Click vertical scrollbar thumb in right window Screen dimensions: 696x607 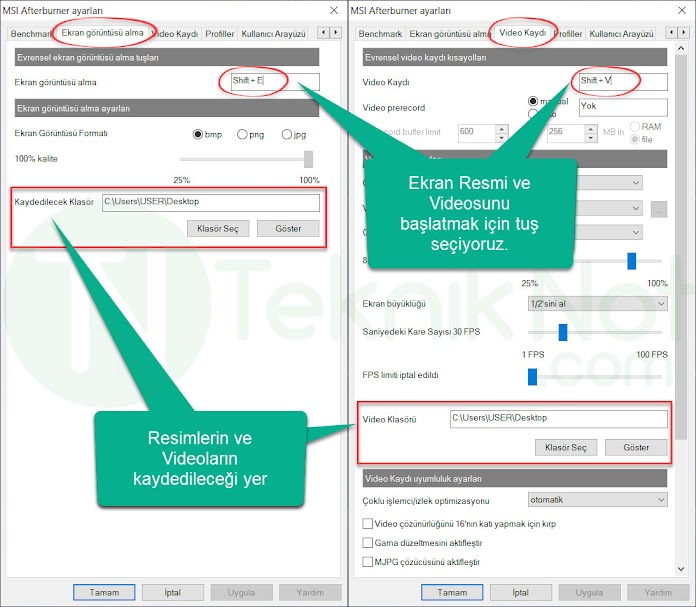(681, 247)
